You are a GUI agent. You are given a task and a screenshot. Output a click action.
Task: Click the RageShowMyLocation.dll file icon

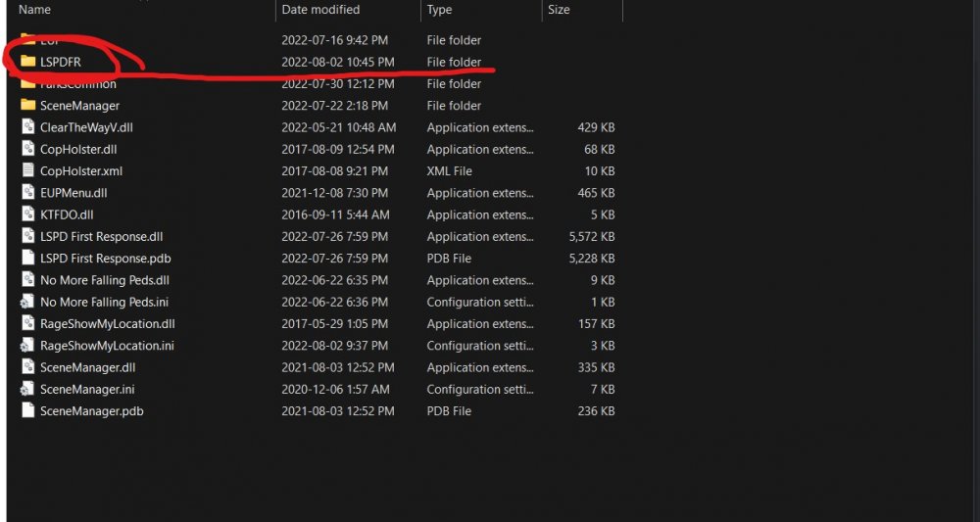28,323
